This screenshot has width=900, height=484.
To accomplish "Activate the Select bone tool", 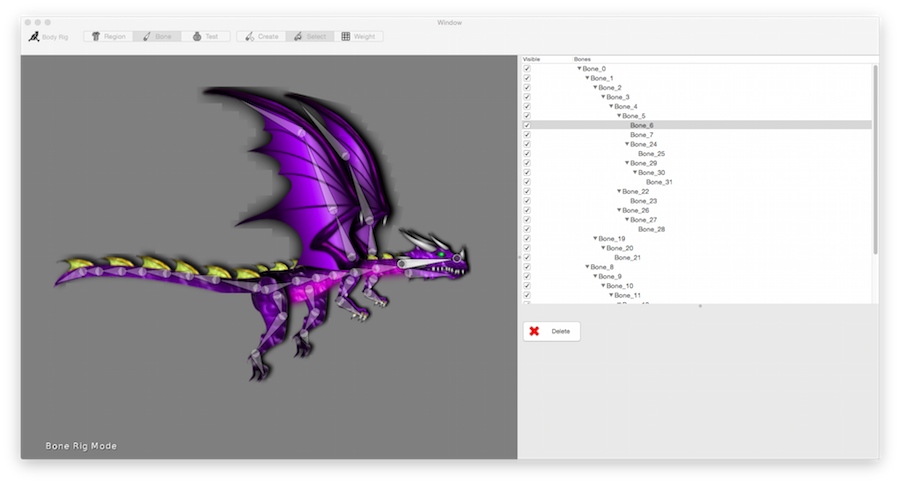I will pos(309,37).
